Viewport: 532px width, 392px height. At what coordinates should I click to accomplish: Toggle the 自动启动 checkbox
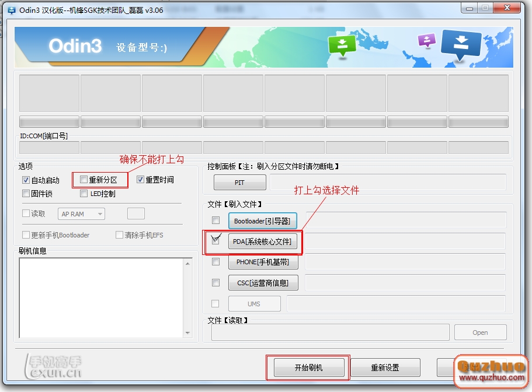[x=26, y=180]
